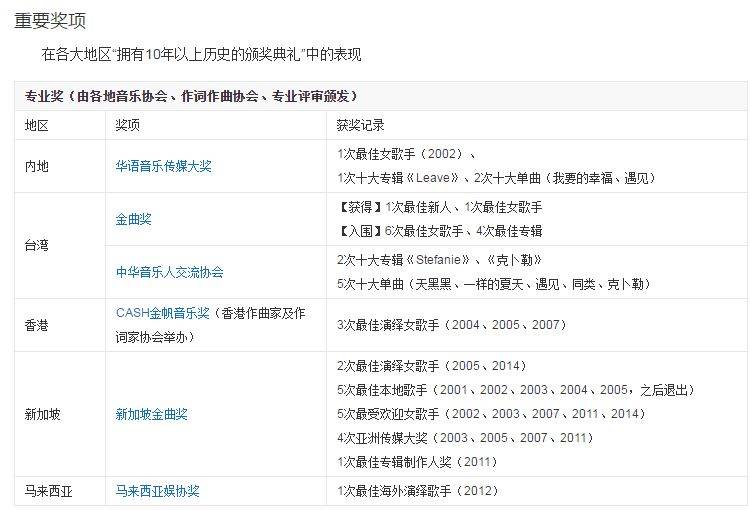Open the 新加坡金曲奖 link
This screenshot has height=510, width=751.
[x=151, y=414]
